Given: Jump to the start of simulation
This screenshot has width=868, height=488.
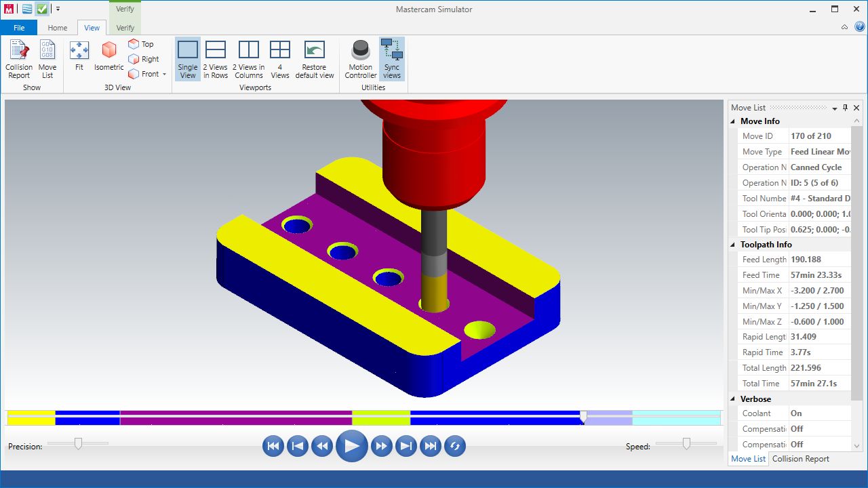Looking at the screenshot, I should 273,446.
